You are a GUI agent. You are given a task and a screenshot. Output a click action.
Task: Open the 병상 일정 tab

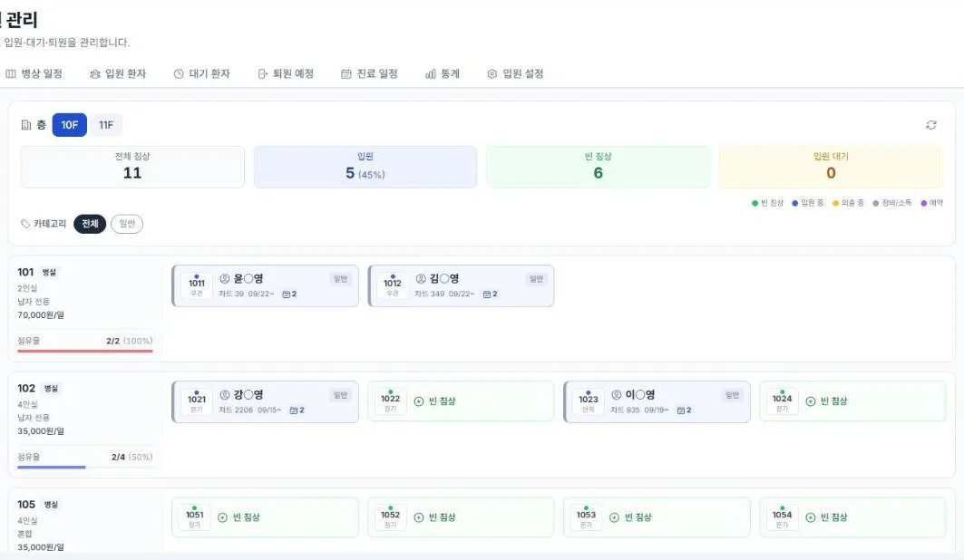point(34,73)
